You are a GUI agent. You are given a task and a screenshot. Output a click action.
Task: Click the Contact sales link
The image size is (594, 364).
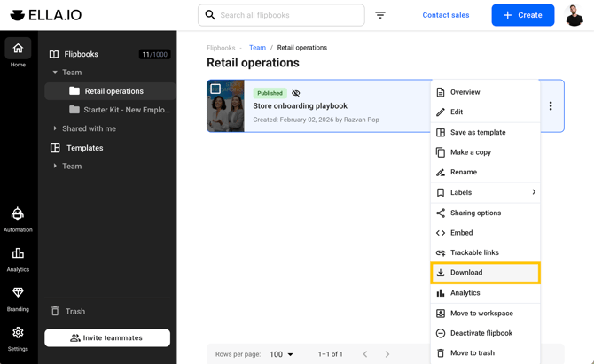tap(446, 15)
